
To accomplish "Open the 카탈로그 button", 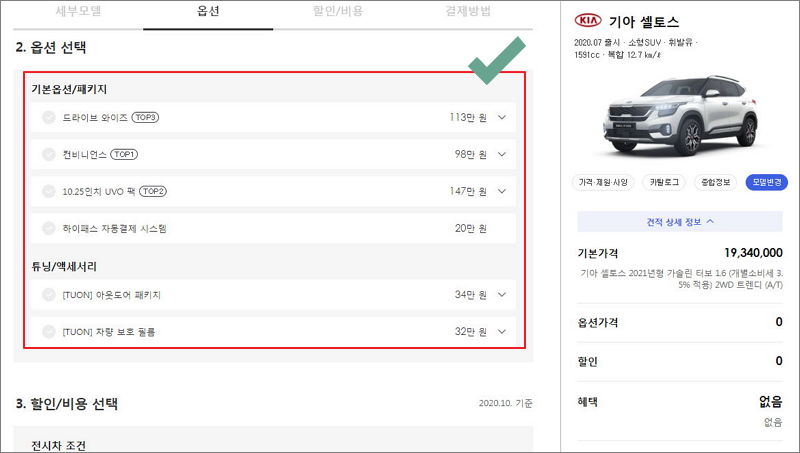I will click(664, 182).
